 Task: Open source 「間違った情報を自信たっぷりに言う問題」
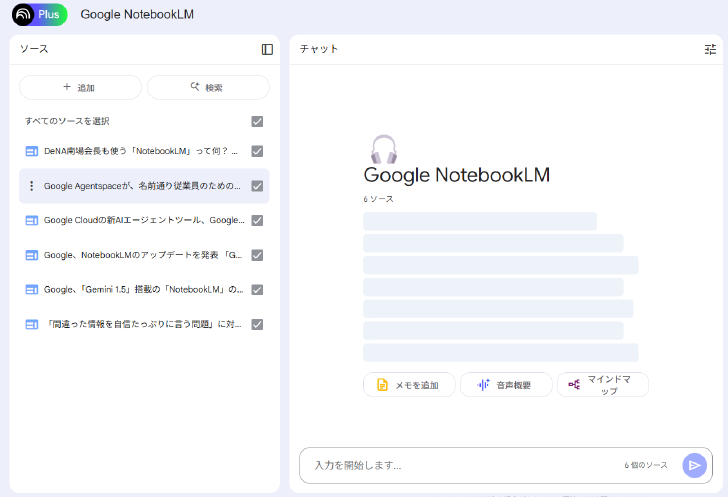pyautogui.click(x=143, y=325)
